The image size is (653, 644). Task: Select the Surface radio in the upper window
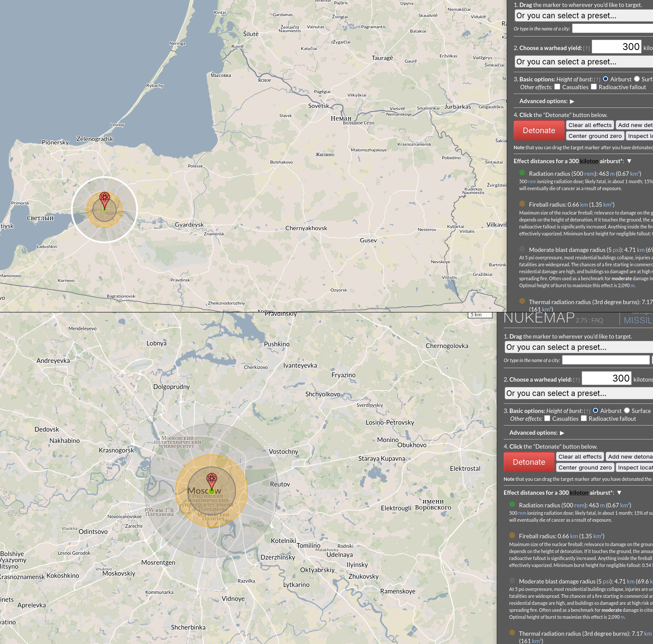(x=637, y=79)
